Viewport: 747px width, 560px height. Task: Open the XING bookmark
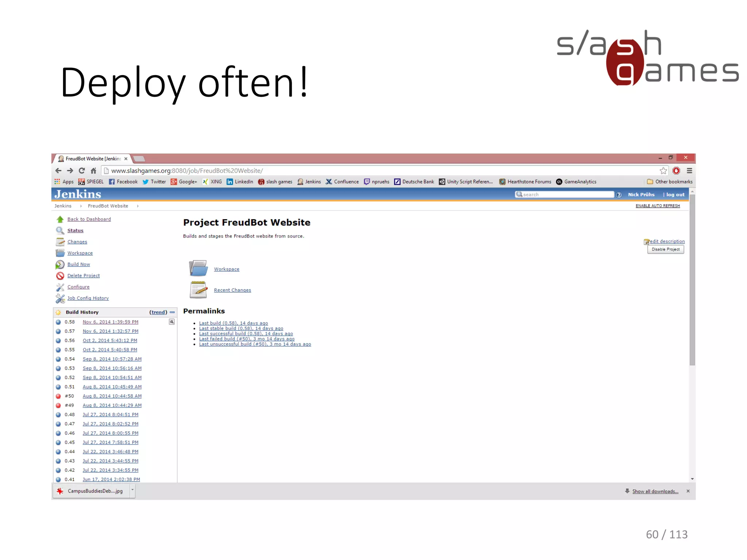click(x=212, y=182)
